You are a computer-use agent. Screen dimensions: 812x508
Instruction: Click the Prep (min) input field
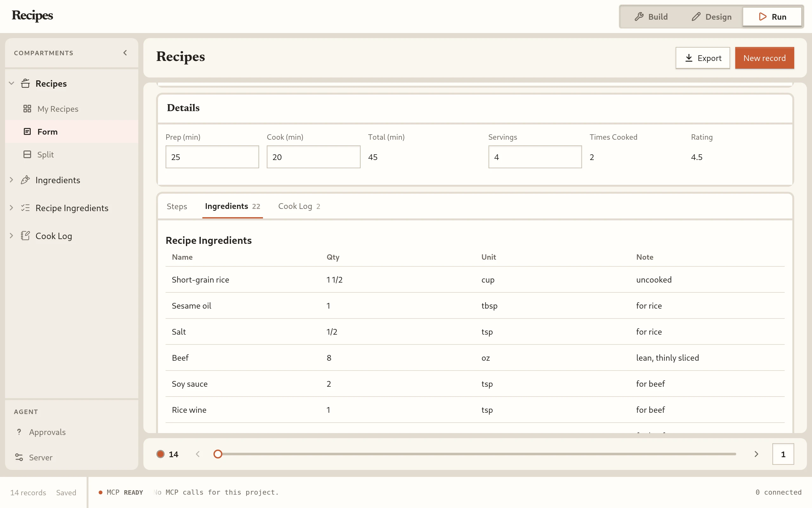[x=212, y=157]
